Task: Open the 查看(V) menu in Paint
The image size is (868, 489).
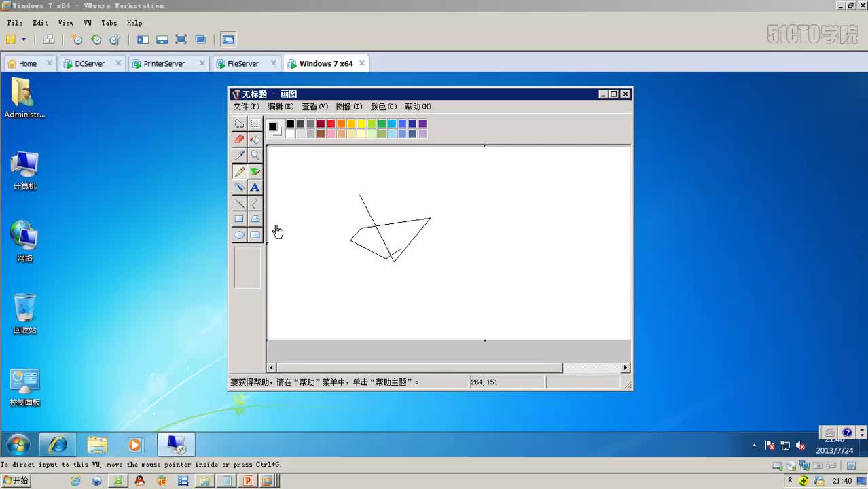Action: coord(315,107)
